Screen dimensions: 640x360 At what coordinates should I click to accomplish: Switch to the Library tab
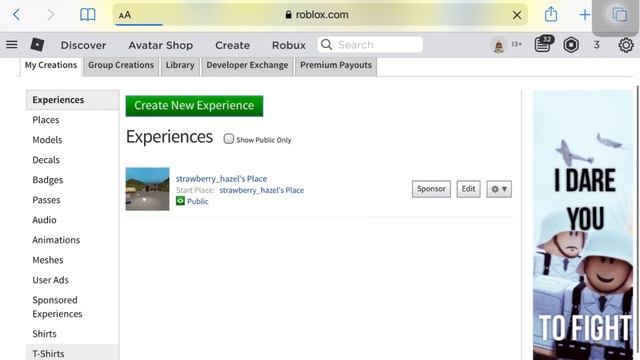pos(180,66)
